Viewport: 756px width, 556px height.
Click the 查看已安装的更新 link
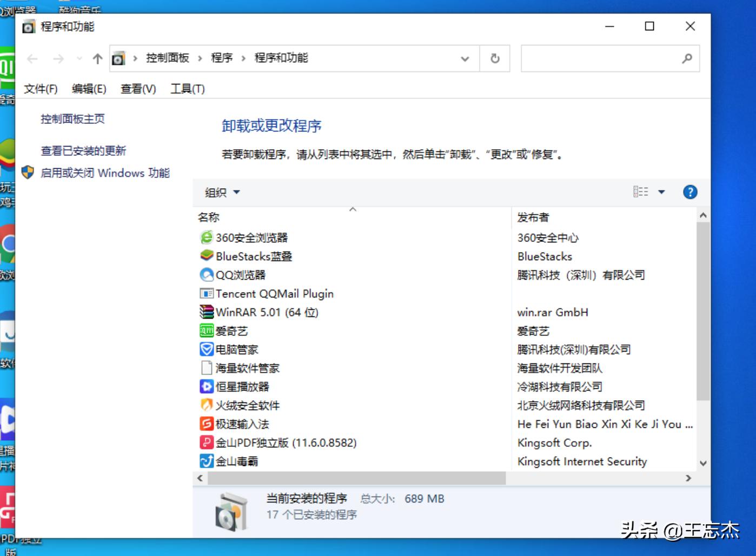[83, 151]
